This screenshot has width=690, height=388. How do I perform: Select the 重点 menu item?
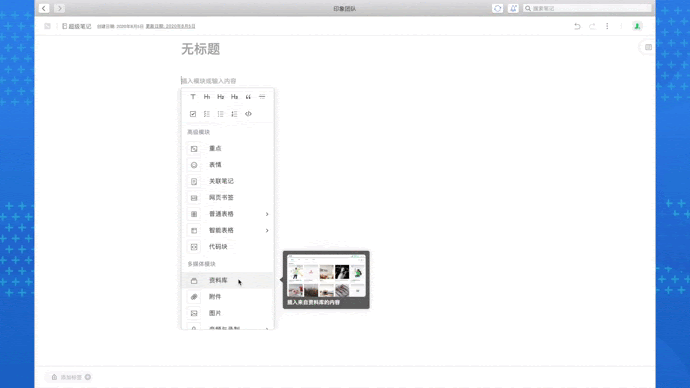click(x=228, y=149)
